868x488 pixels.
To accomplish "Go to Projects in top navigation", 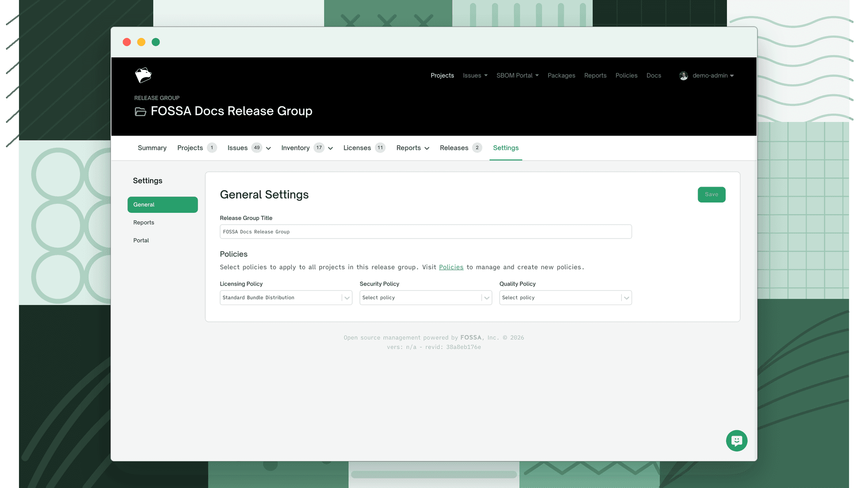I will [442, 75].
